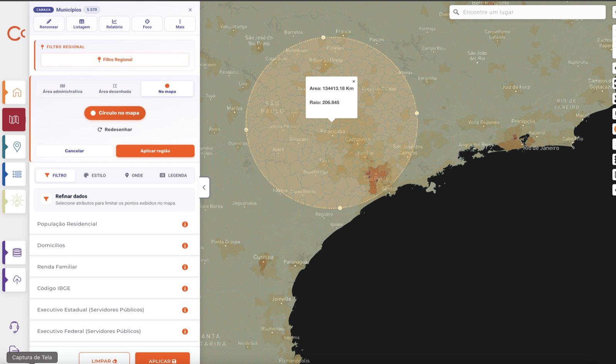Show info for Renda Familiar
The width and height of the screenshot is (616, 364).
coord(185,267)
